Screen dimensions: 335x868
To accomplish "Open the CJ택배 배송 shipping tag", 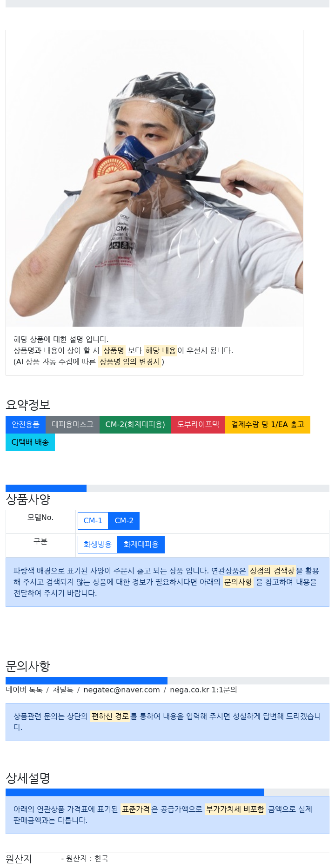I will [30, 442].
